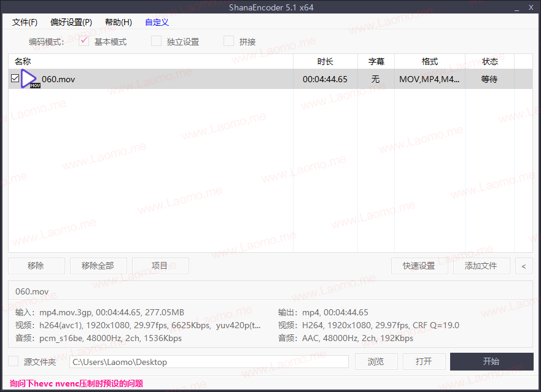541x392 pixels.
Task: Click the 字幕 column header
Action: point(376,61)
